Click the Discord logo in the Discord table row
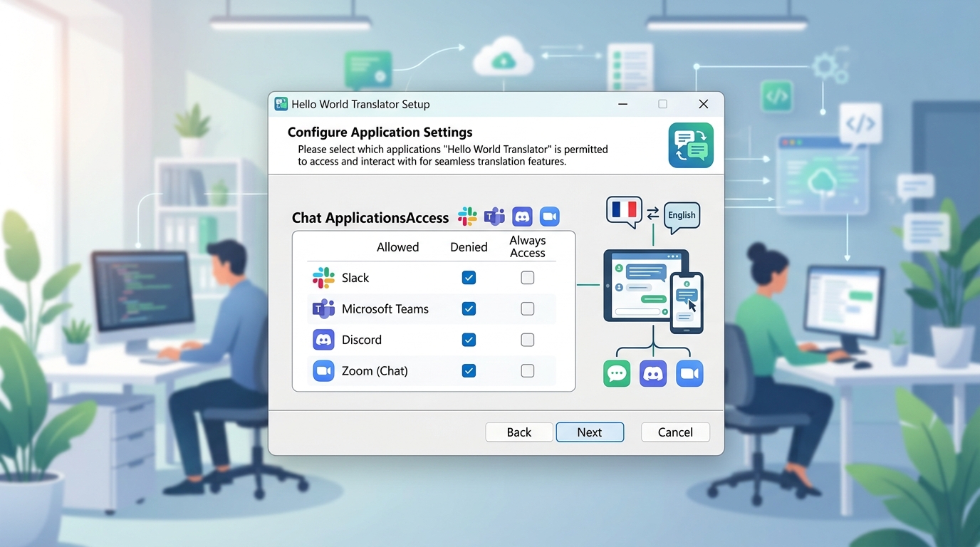The height and width of the screenshot is (547, 980). tap(323, 340)
